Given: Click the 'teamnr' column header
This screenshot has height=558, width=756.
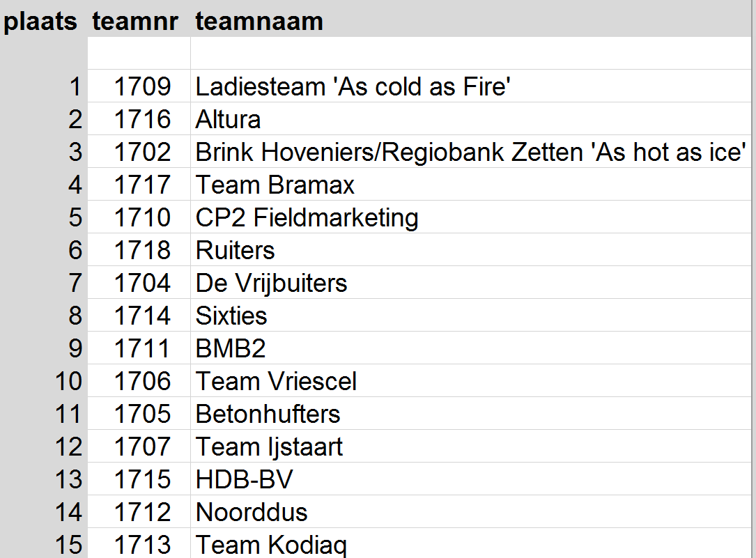Looking at the screenshot, I should click(x=135, y=22).
